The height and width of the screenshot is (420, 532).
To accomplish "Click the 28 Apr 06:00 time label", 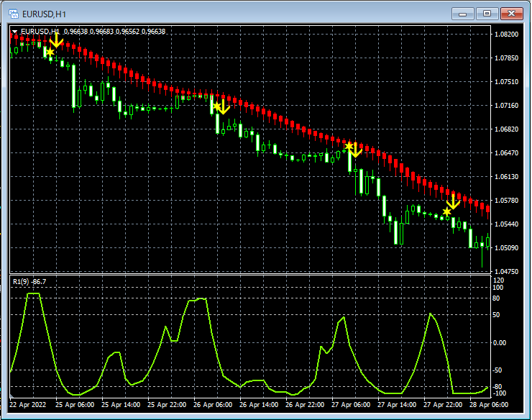I will [489, 405].
